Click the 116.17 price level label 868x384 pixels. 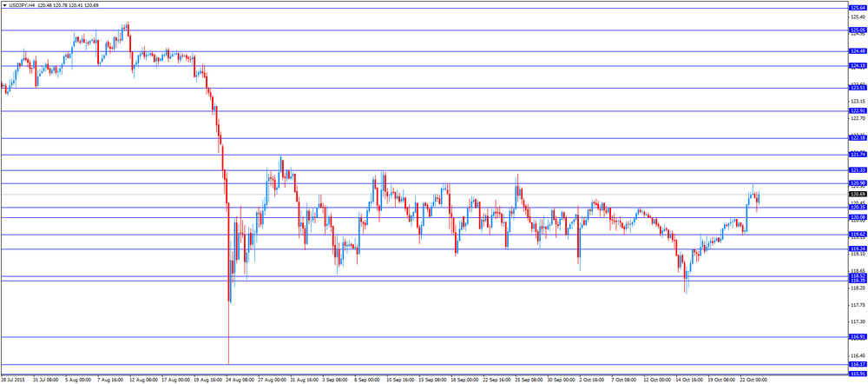(x=858, y=364)
